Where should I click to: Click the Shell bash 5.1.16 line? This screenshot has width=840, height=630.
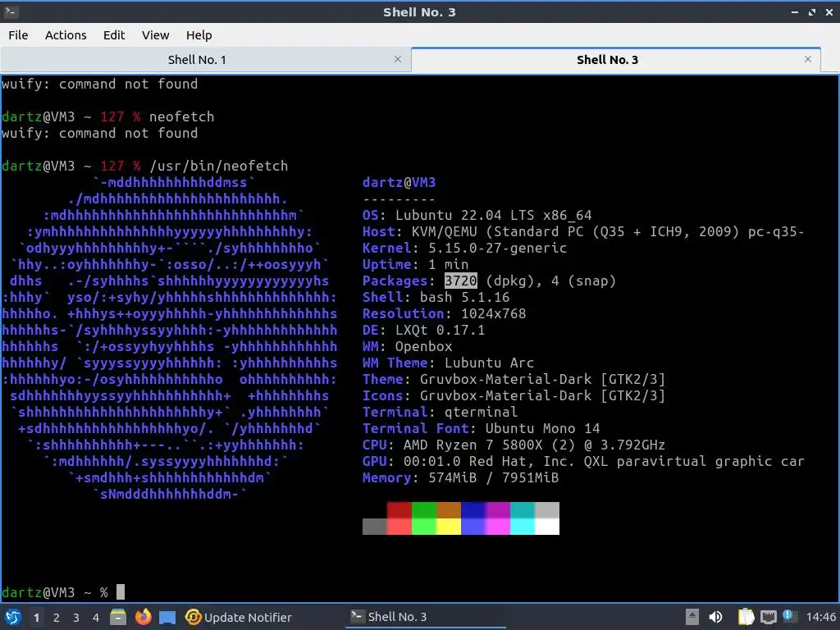click(436, 297)
